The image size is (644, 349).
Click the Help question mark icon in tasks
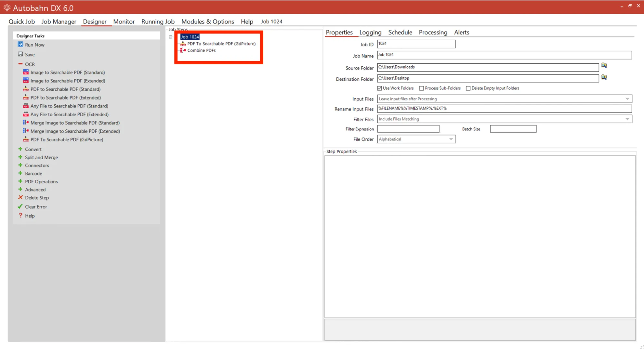(x=21, y=215)
